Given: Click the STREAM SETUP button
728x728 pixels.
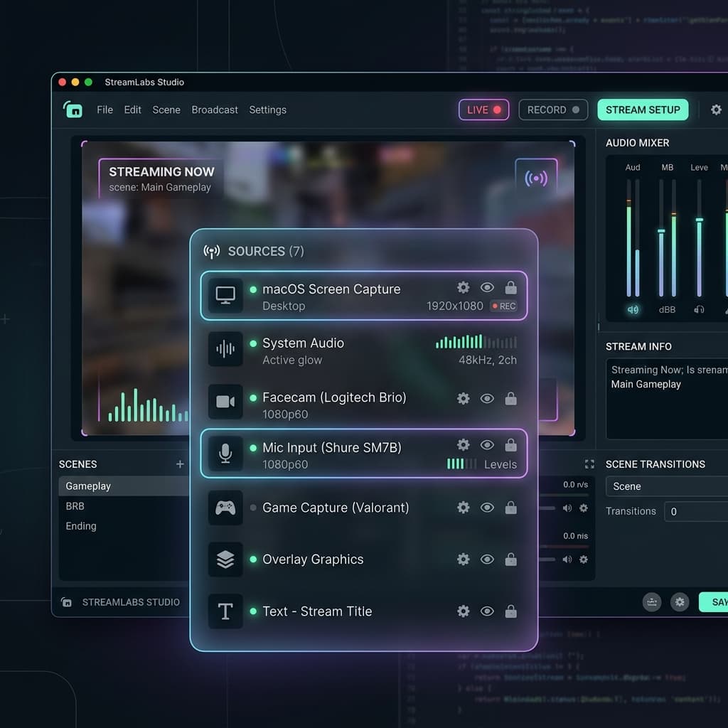Looking at the screenshot, I should pos(643,110).
